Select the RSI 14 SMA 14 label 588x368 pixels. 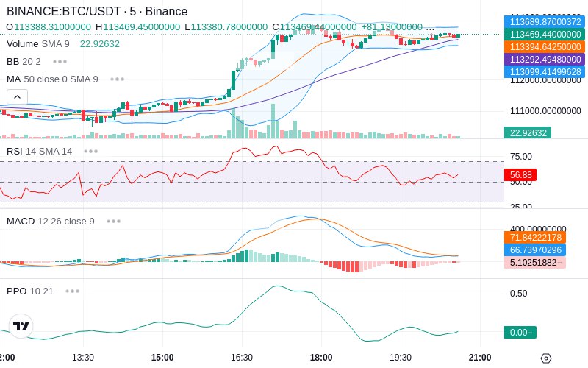(x=39, y=152)
